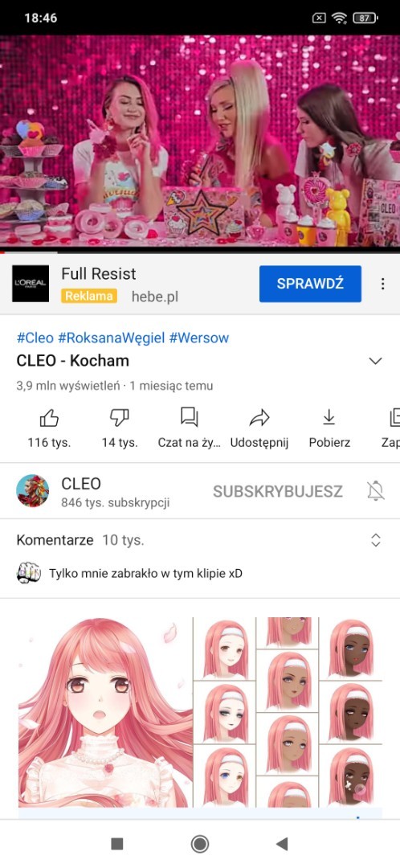Viewport: 400px width, 868px height.
Task: Open the CLEO channel avatar
Action: (x=33, y=490)
